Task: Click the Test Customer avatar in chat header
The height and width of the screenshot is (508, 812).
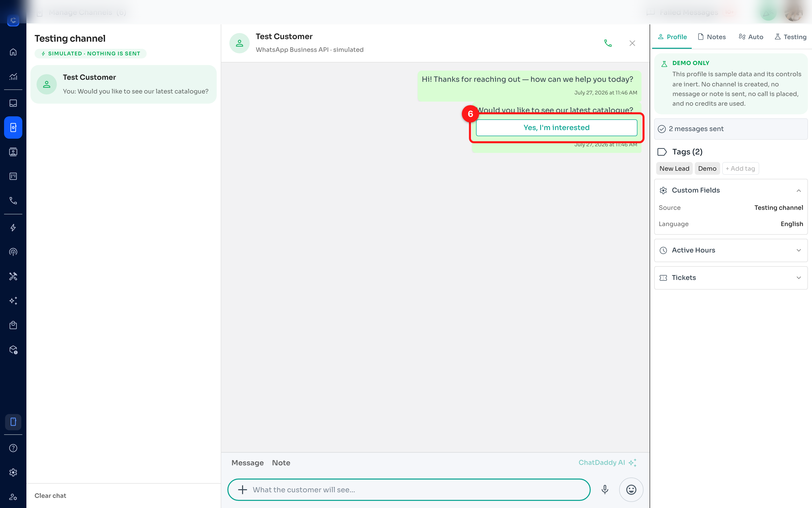Action: click(x=240, y=43)
